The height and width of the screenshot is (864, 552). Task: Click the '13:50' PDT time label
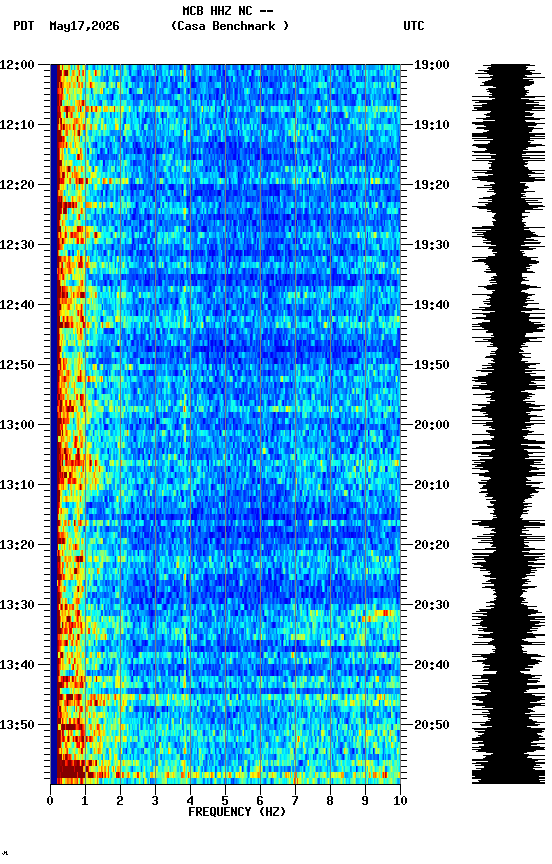[17, 726]
